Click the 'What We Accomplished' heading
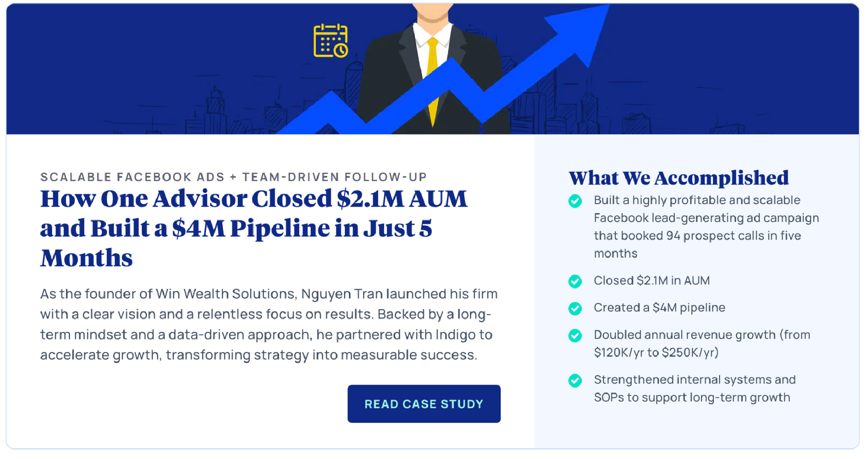Screen dimensions: 868x459 678,178
